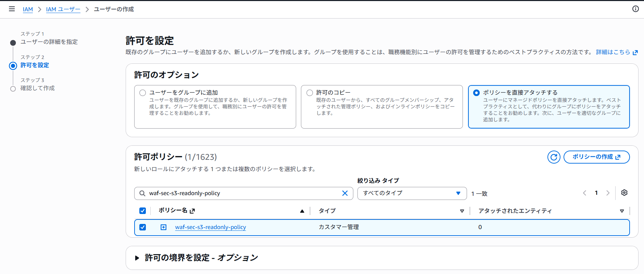The width and height of the screenshot is (644, 274).
Task: Open the すべてのタイプ filter dropdown
Action: point(412,193)
